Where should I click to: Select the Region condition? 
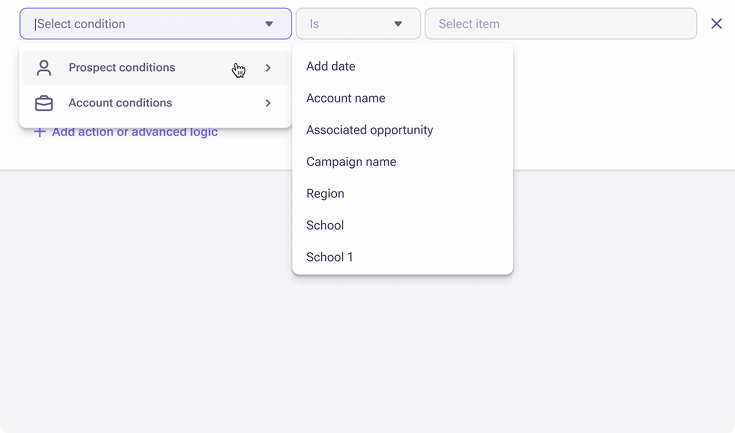(x=325, y=194)
